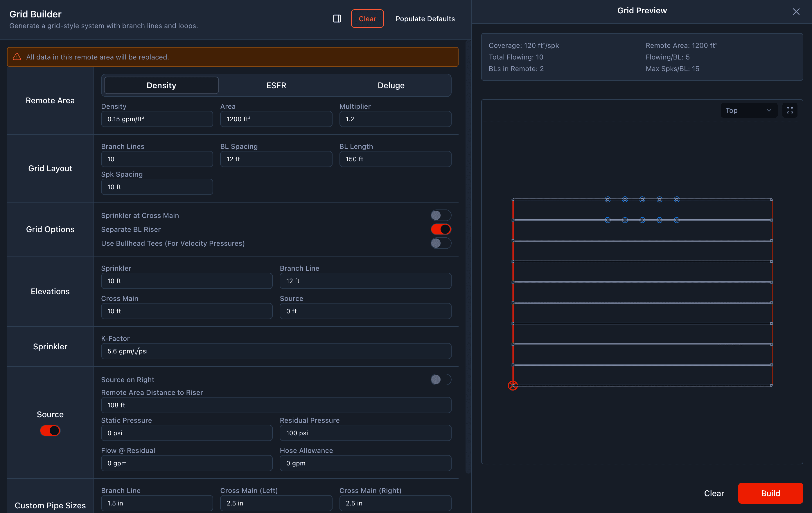Edit the Multiplier 1.2 field
812x513 pixels.
click(395, 119)
